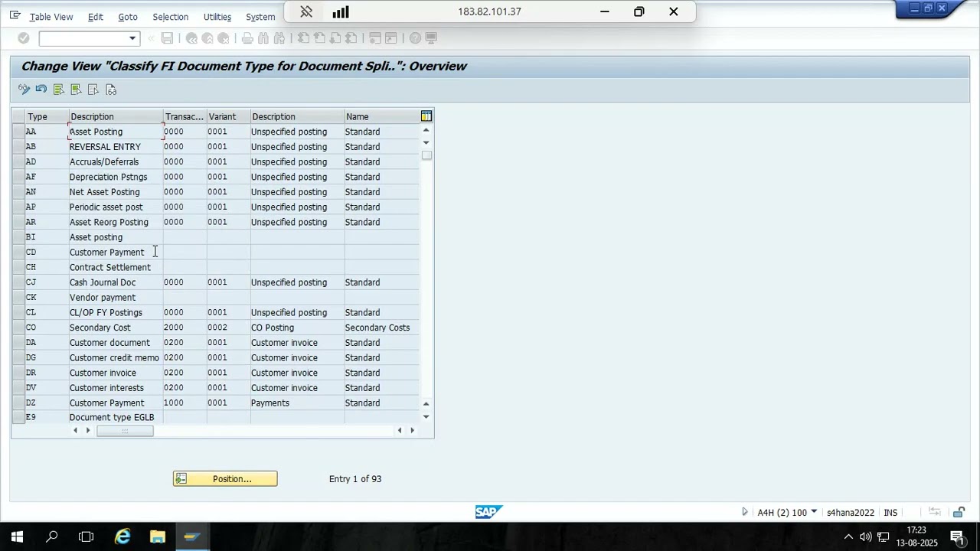Click the Transac... column header
This screenshot has width=980, height=551.
[x=185, y=116]
